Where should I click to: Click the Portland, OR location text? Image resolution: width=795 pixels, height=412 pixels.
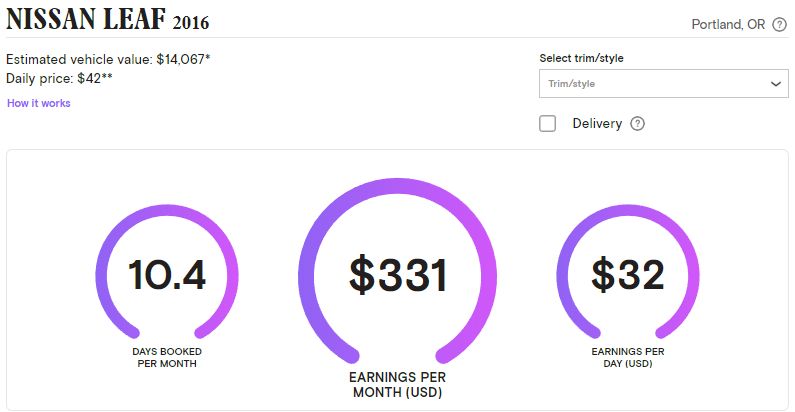coord(728,24)
